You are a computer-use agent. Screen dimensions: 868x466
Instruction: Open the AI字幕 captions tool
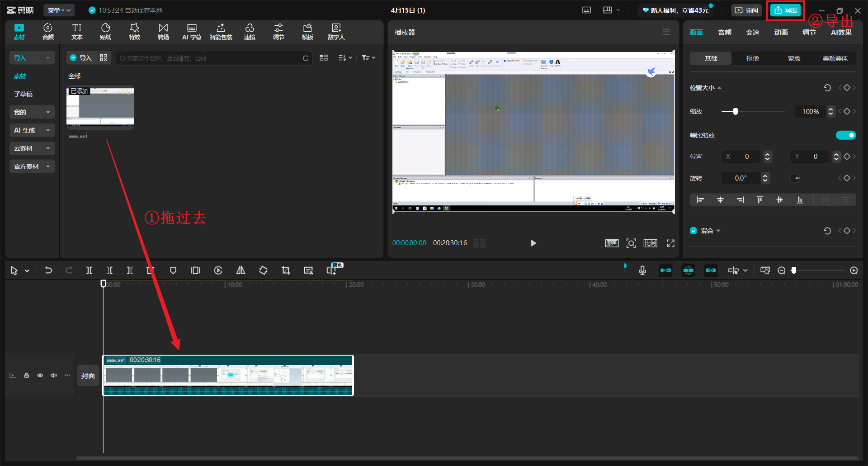[192, 32]
